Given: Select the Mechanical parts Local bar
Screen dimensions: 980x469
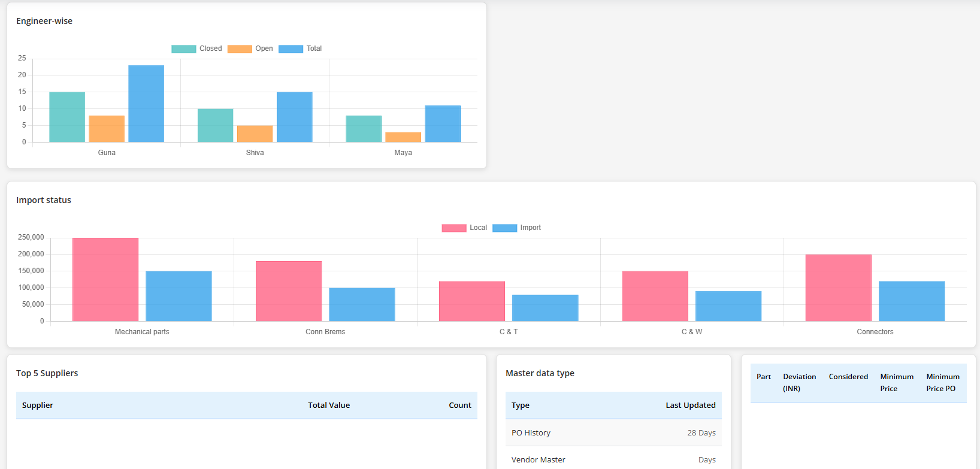Looking at the screenshot, I should coord(105,279).
